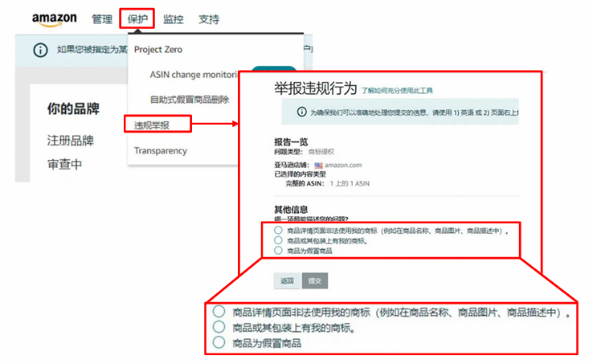This screenshot has width=589, height=364.
Task: Select radio 商品详情页面非法使用我的商标 in form
Action: (x=278, y=230)
